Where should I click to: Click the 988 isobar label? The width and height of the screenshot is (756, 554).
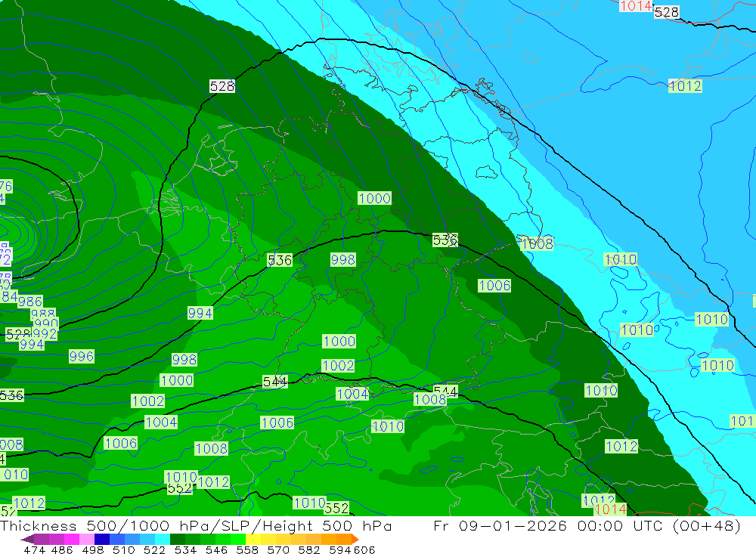point(43,313)
